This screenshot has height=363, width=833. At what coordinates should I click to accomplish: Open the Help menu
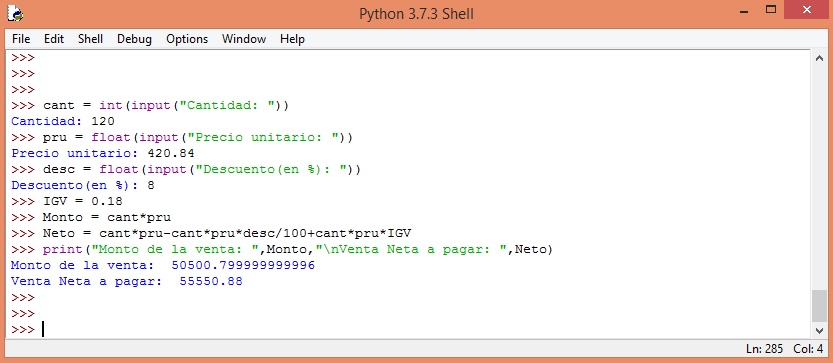(292, 39)
